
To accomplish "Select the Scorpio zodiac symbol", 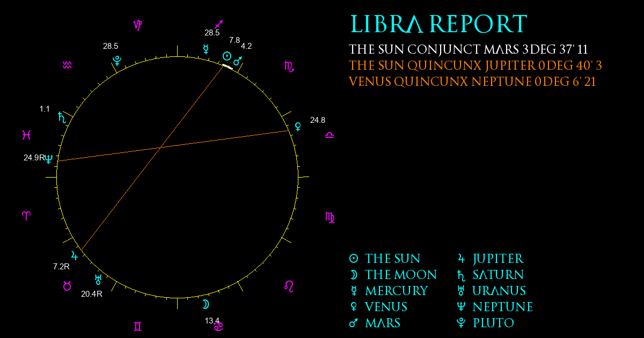I will point(289,67).
